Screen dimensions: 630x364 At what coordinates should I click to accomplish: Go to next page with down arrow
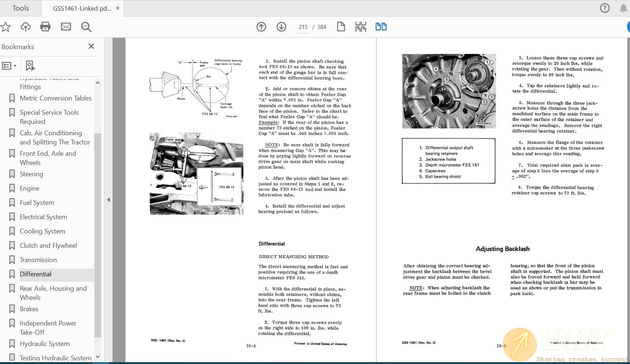coord(281,27)
